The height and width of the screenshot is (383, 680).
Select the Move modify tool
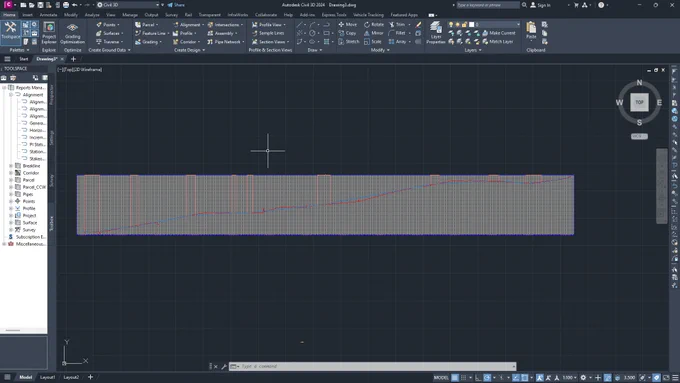(x=348, y=25)
